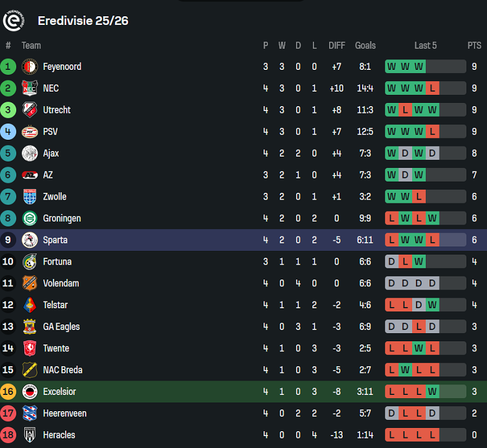Screen dimensions: 487x448
Task: Click the PSV club crest
Action: (x=29, y=132)
